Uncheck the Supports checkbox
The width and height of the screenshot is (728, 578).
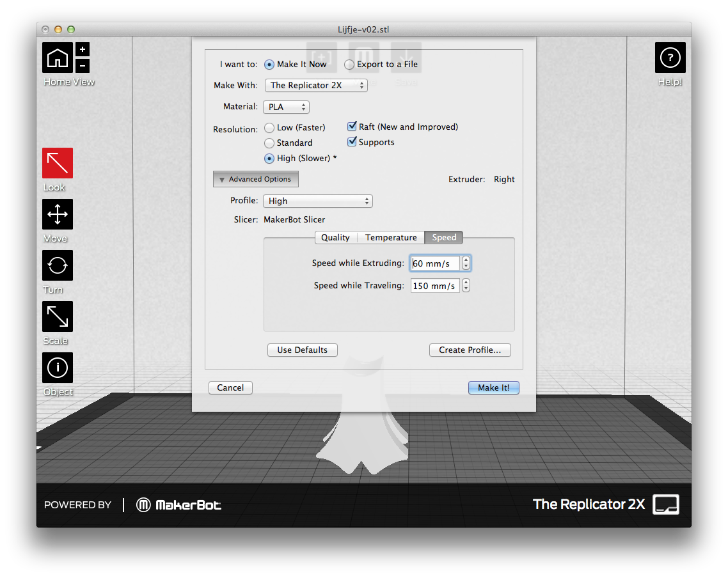tap(352, 142)
